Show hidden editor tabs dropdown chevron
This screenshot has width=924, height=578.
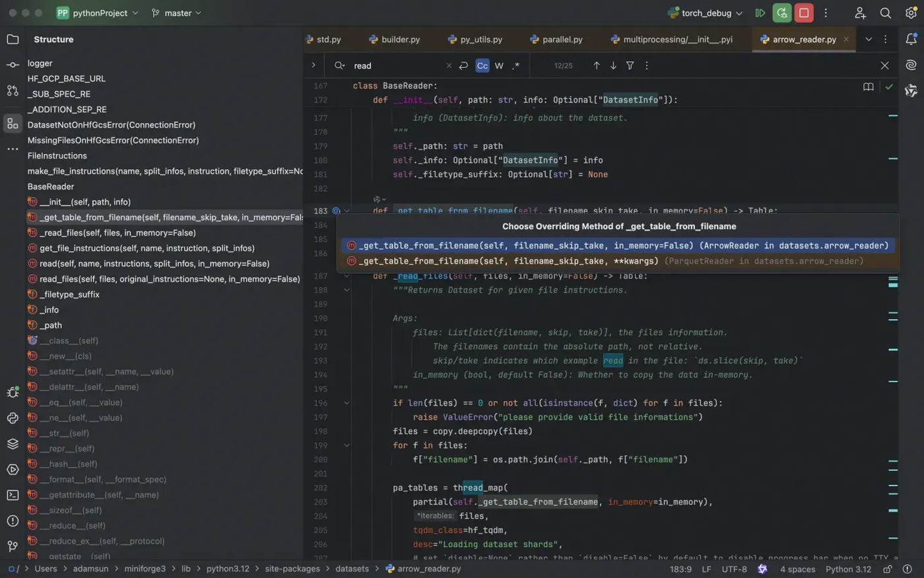pos(869,40)
